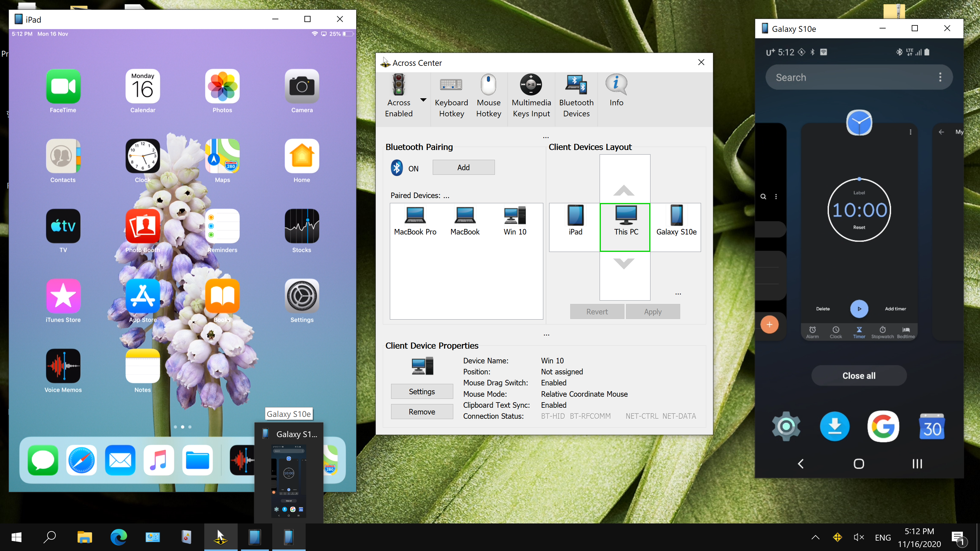
Task: Toggle Bluetooth ON icon in pairing
Action: [397, 168]
